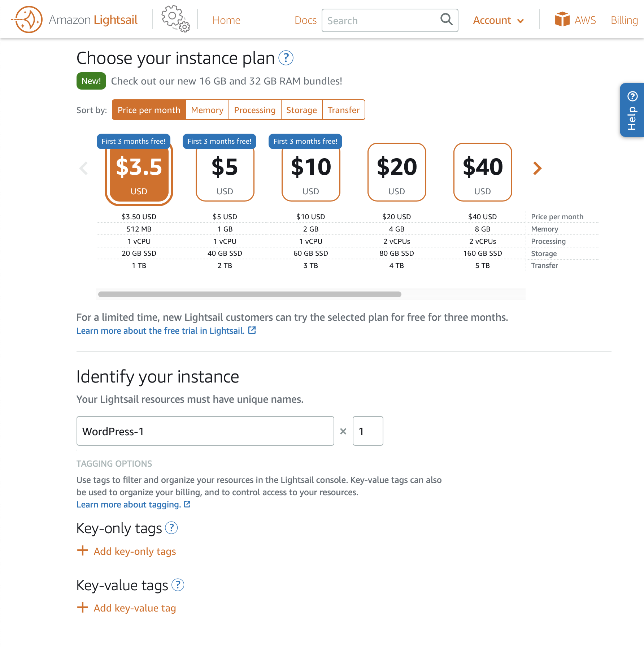Viewport: 644px width, 648px height.
Task: Click the search magnifier icon
Action: [x=446, y=20]
